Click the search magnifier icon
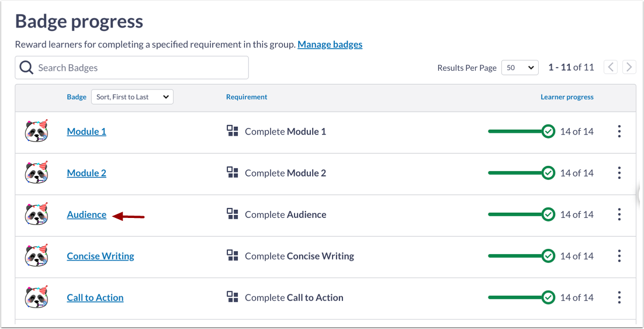 [26, 68]
